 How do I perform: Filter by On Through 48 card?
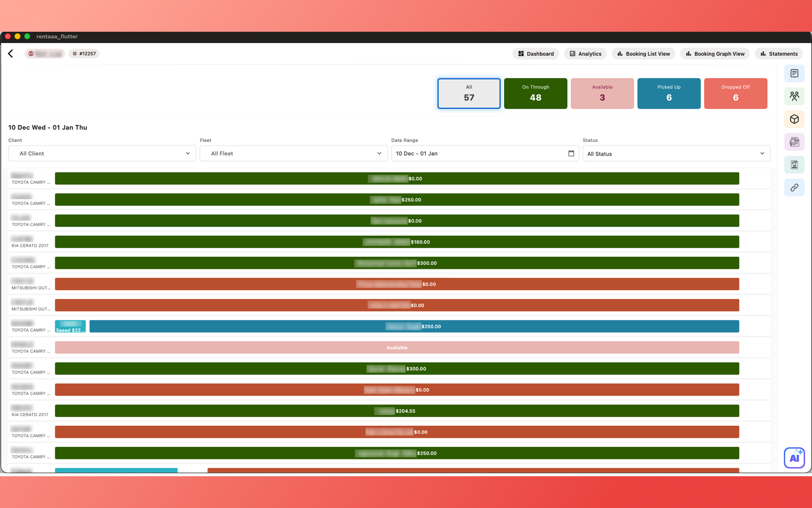(535, 93)
